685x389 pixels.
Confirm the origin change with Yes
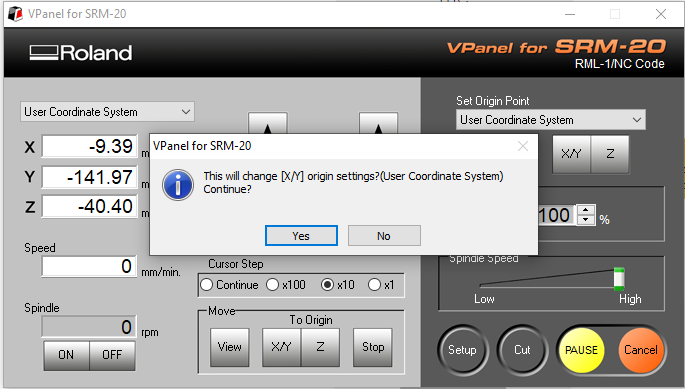(301, 236)
